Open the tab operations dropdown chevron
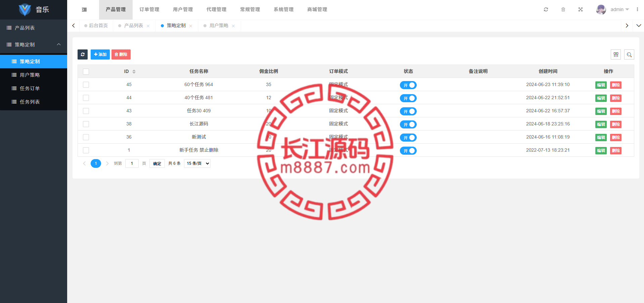644x303 pixels. coord(639,26)
